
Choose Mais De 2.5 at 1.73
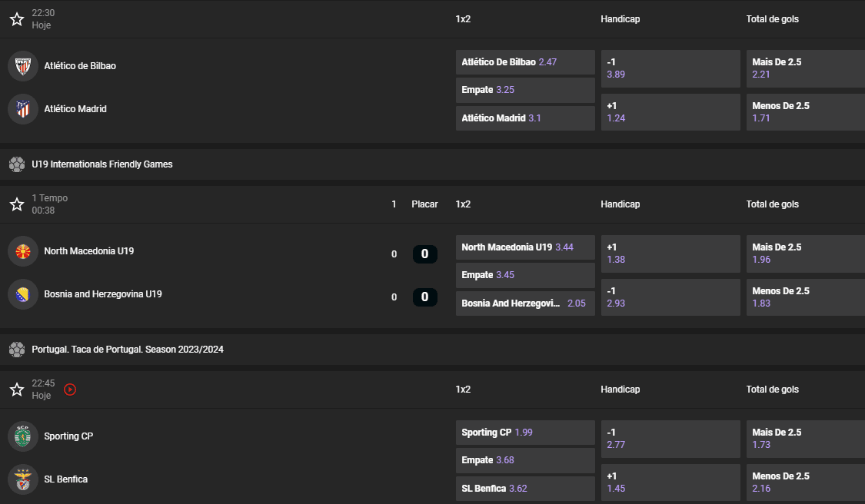click(x=805, y=439)
